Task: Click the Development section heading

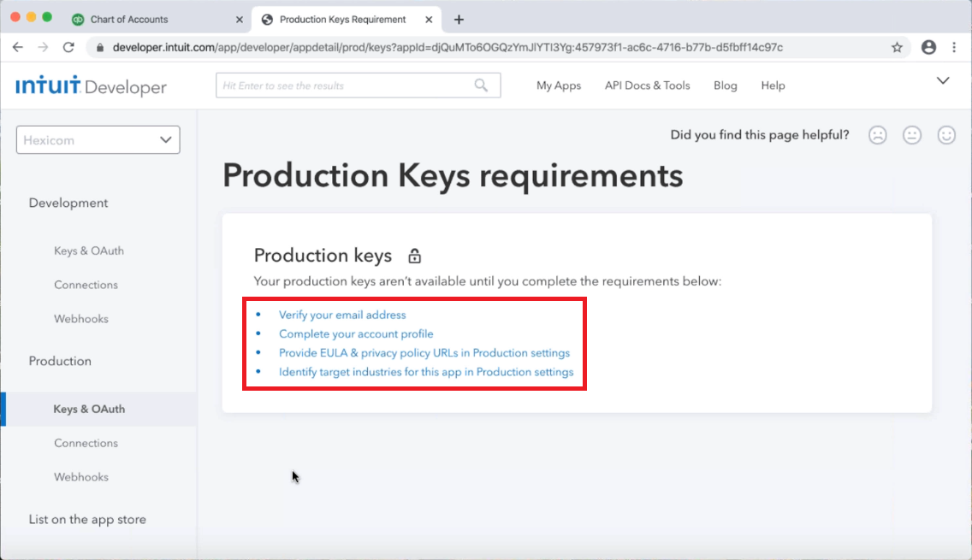Action: tap(68, 203)
